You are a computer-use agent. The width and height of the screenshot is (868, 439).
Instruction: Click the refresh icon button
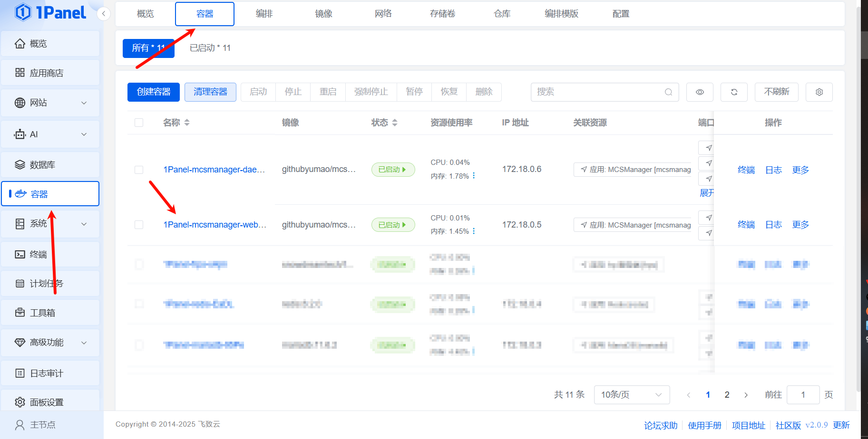coord(734,92)
